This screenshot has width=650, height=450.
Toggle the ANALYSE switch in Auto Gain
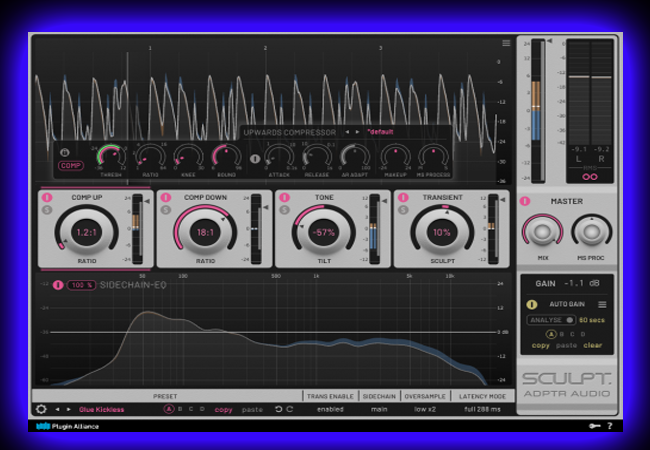pos(551,320)
